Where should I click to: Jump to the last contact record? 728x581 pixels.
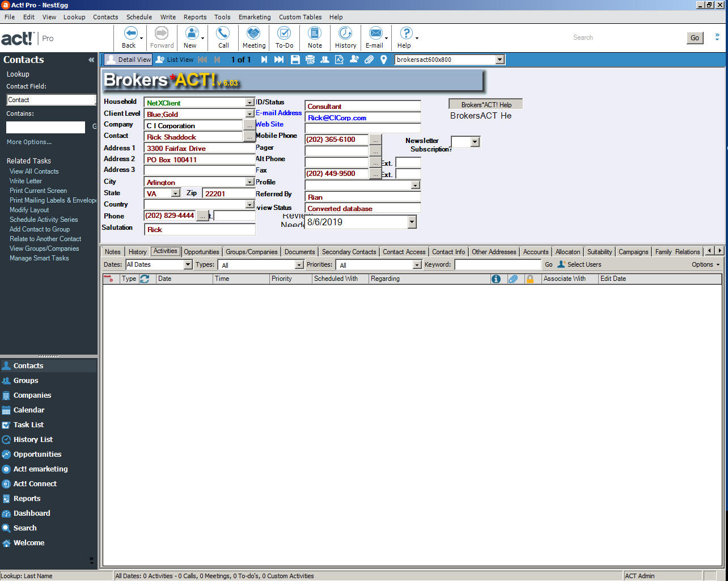pyautogui.click(x=278, y=60)
